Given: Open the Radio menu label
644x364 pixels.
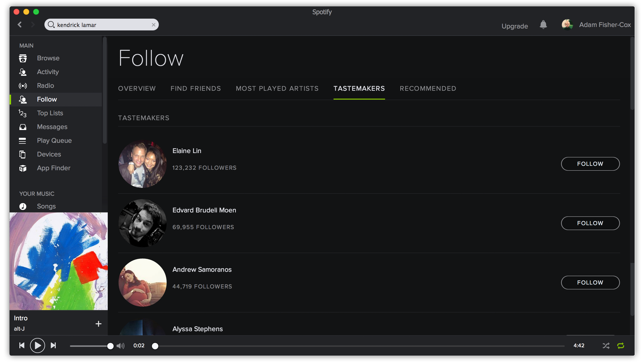Looking at the screenshot, I should coord(45,86).
